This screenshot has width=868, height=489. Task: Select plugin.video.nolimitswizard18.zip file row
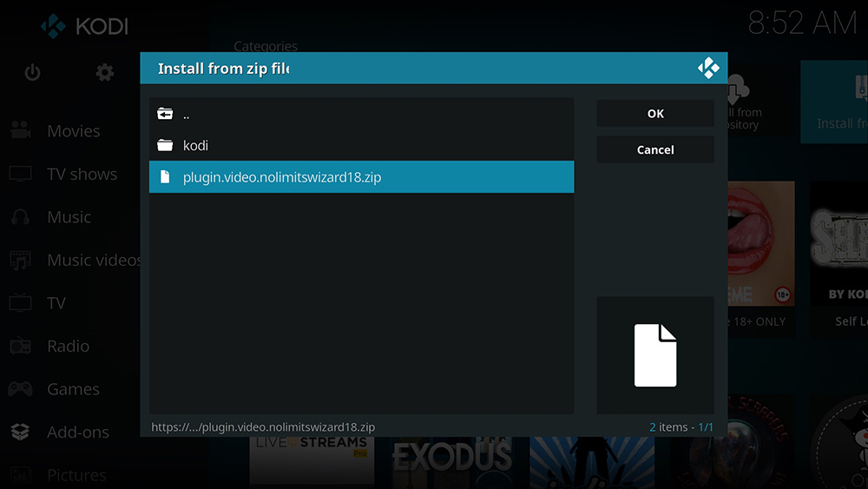[x=361, y=177]
